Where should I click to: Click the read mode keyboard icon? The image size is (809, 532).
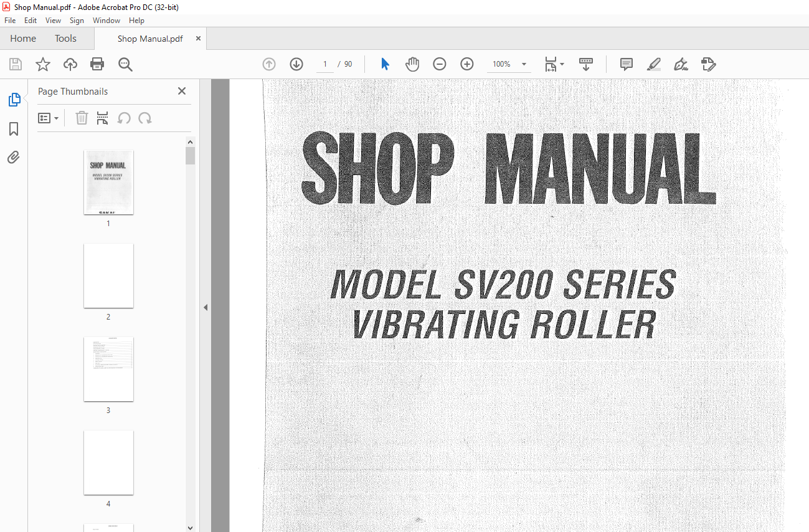tap(586, 64)
